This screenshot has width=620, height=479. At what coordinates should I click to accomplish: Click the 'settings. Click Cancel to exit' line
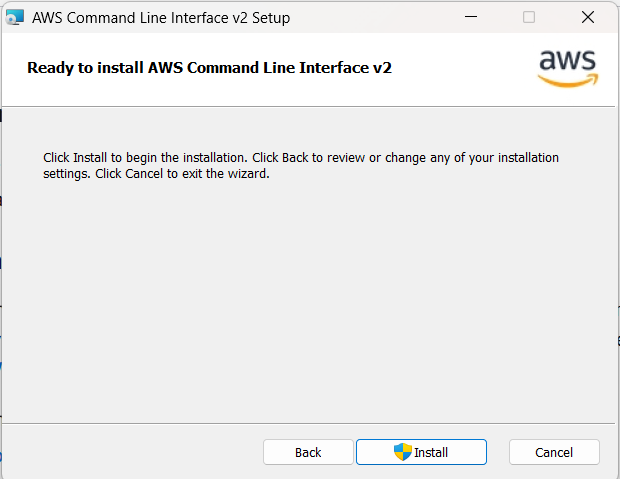(156, 174)
